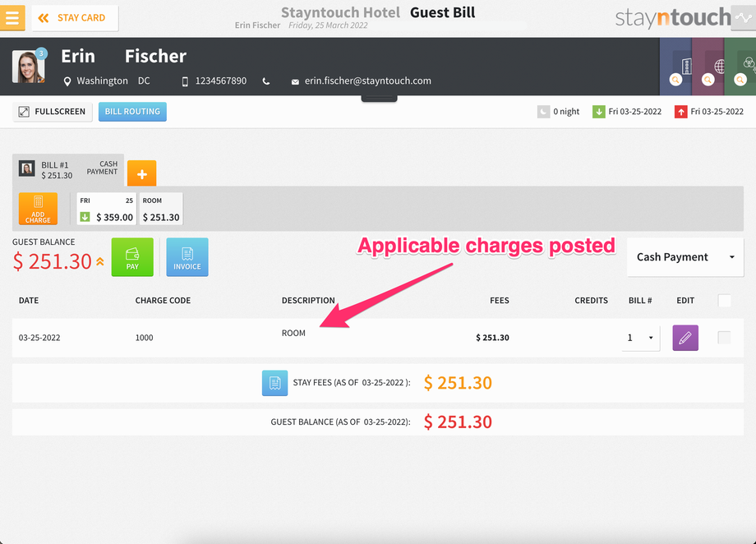Open the group card circles tab
The height and width of the screenshot is (544, 756).
[x=740, y=67]
